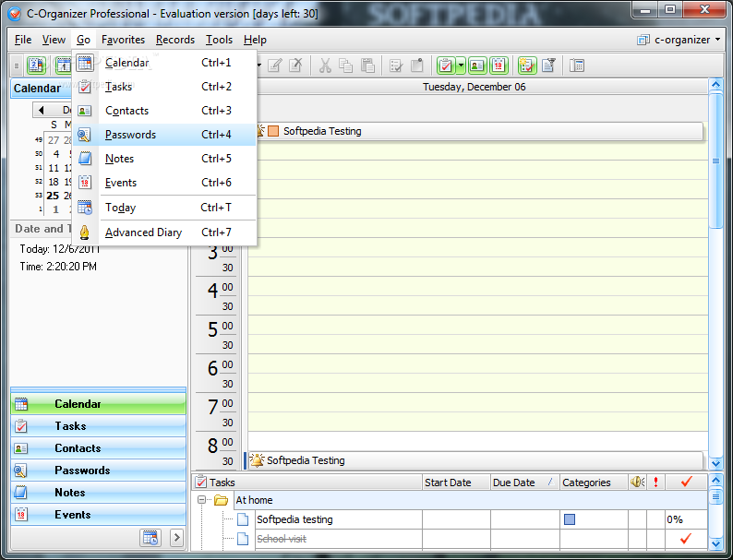Screen dimensions: 733x560
Task: Click the calculator toolbar icon
Action: pos(577,66)
